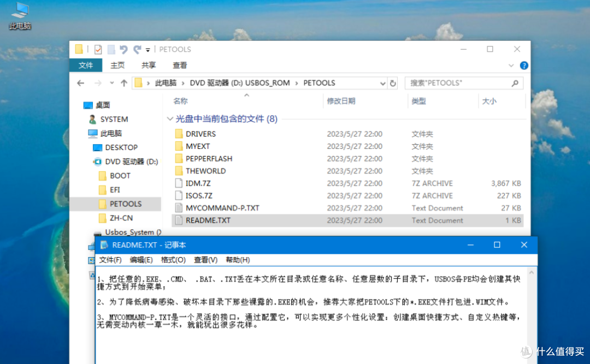Sort files by 类型 column header

[419, 101]
